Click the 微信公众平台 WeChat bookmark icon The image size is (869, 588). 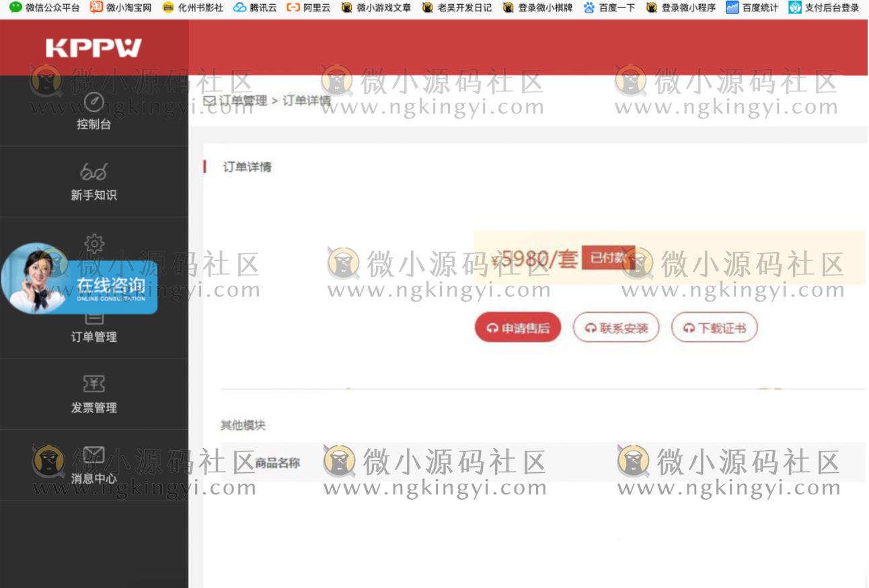15,8
